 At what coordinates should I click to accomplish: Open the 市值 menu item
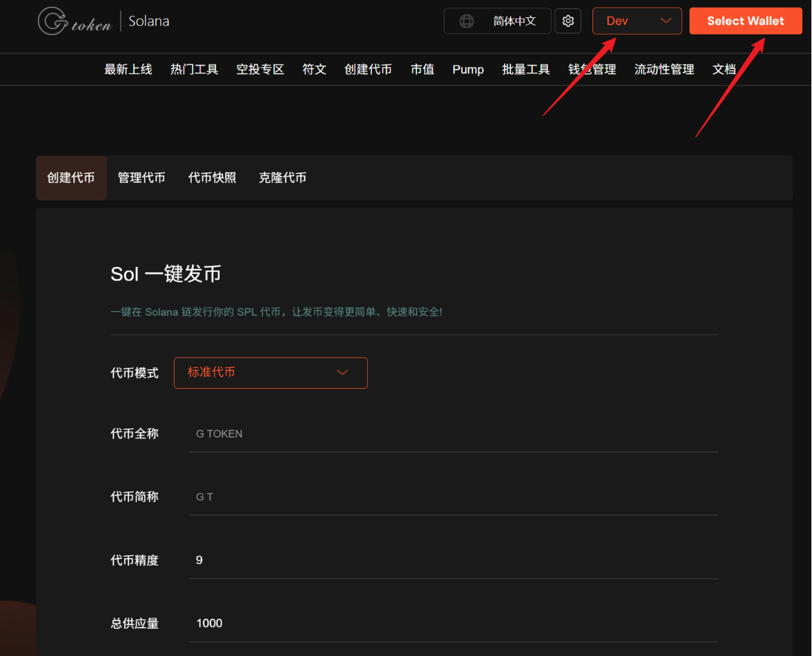pyautogui.click(x=423, y=70)
